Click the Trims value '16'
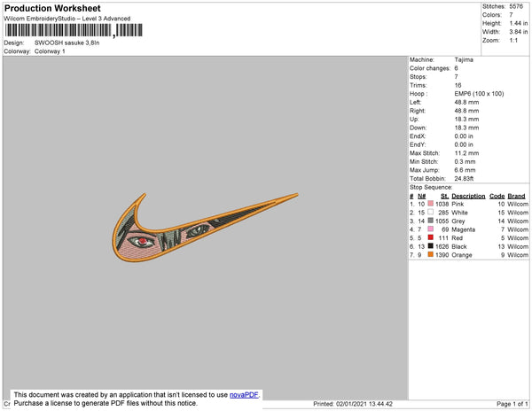The height and width of the screenshot is (411, 532). click(458, 85)
